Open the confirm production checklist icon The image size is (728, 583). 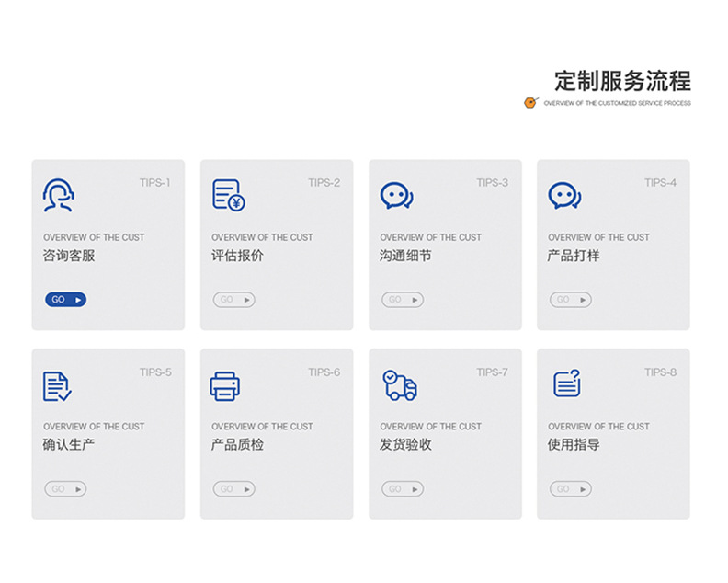(57, 386)
